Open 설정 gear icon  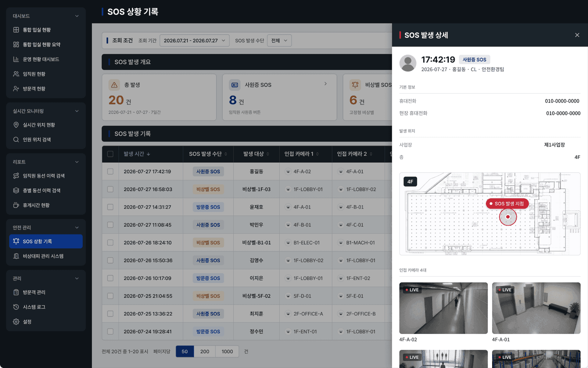pos(16,322)
